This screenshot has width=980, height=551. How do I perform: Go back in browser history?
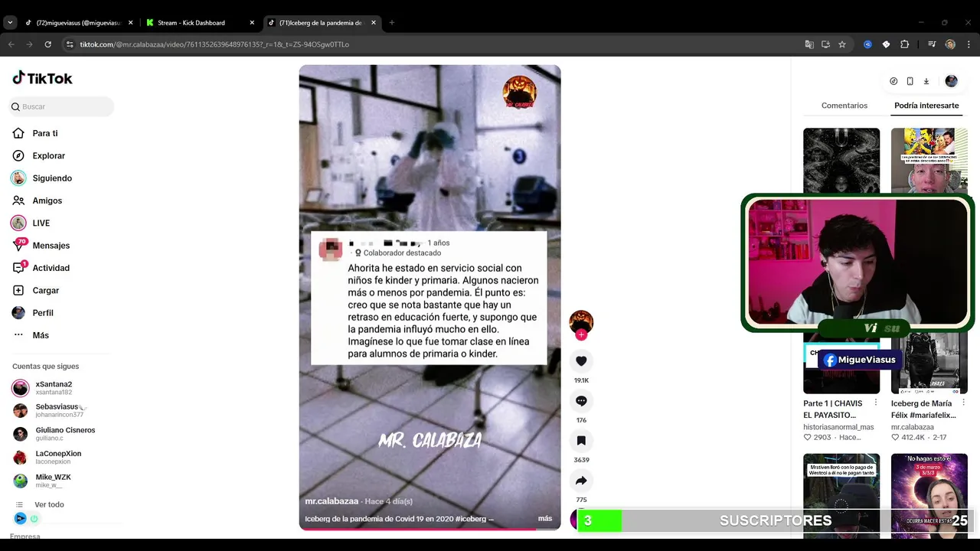point(11,44)
